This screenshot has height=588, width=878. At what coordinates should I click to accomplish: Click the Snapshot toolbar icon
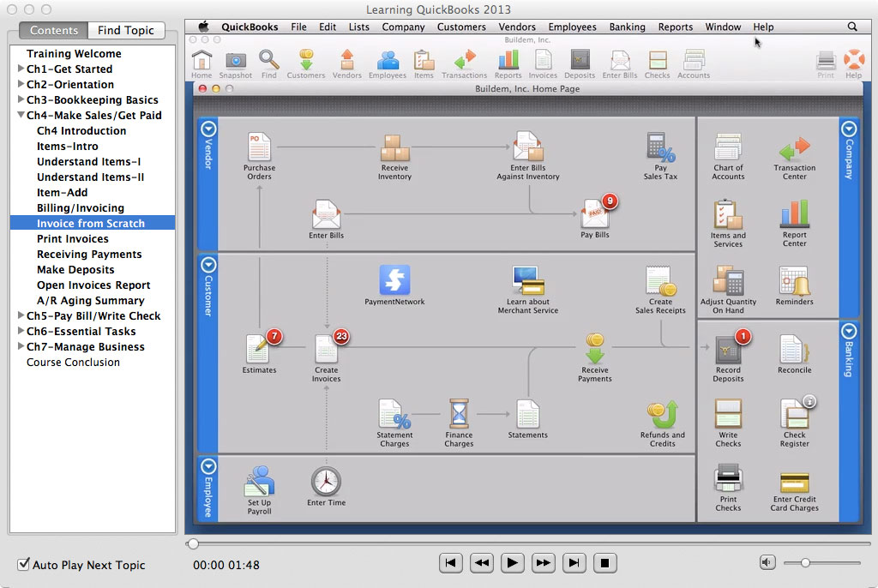pyautogui.click(x=235, y=61)
